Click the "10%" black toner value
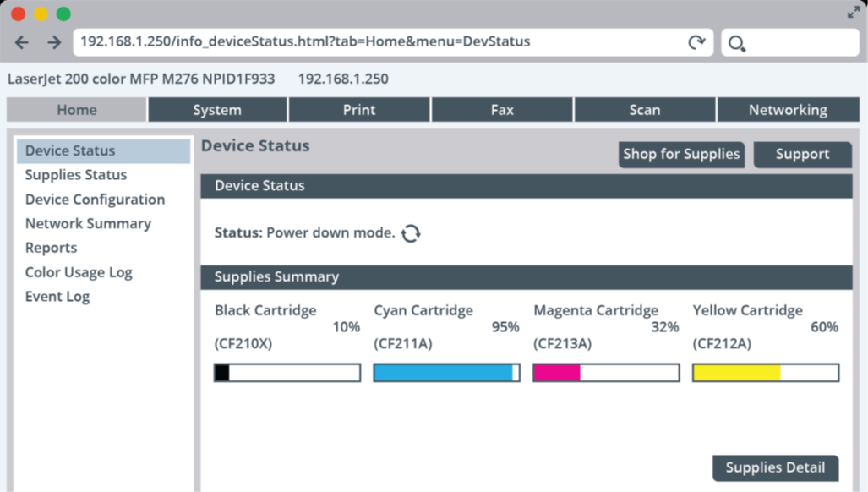The width and height of the screenshot is (868, 492). click(x=346, y=328)
